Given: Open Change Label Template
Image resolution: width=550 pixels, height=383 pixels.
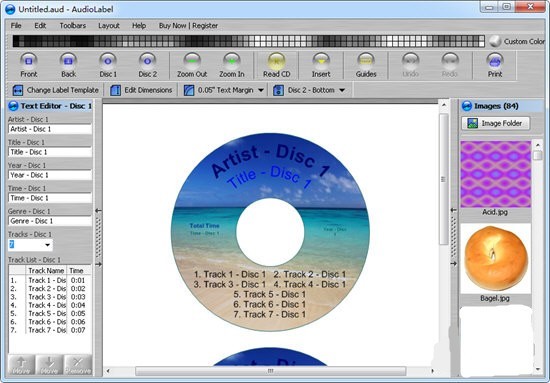Looking at the screenshot, I should (55, 90).
